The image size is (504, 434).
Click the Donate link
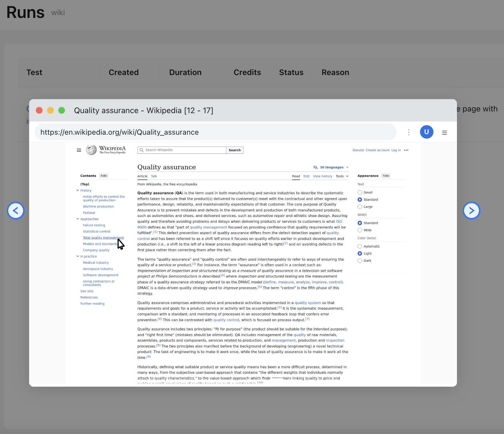(x=358, y=150)
